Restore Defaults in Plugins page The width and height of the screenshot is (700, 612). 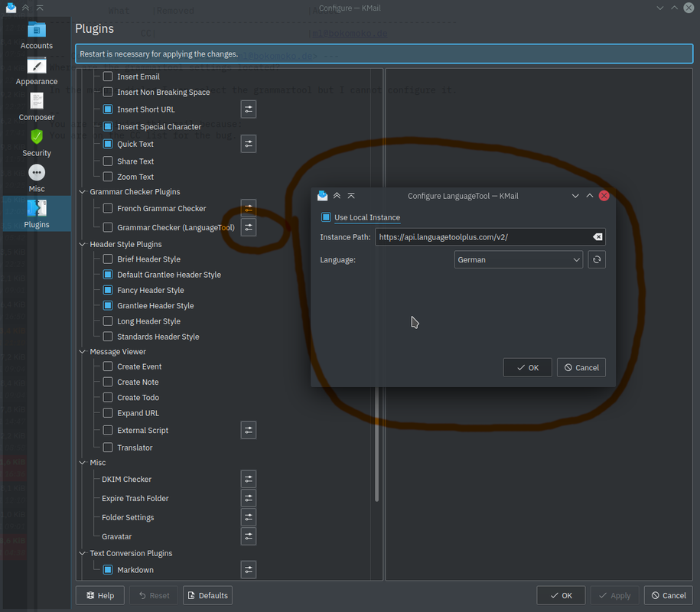207,595
